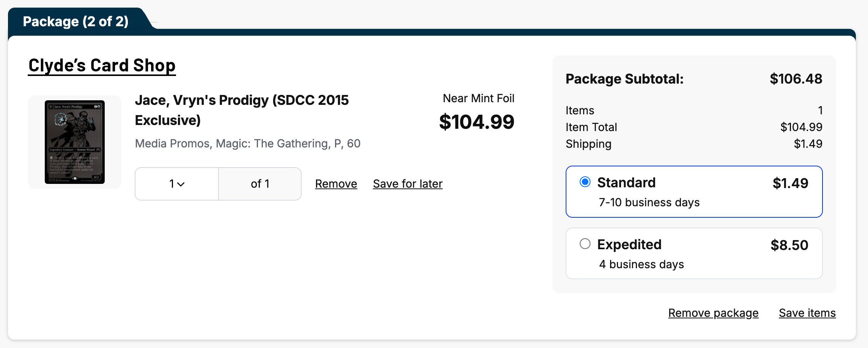Remove the Jace card from cart

(x=336, y=184)
